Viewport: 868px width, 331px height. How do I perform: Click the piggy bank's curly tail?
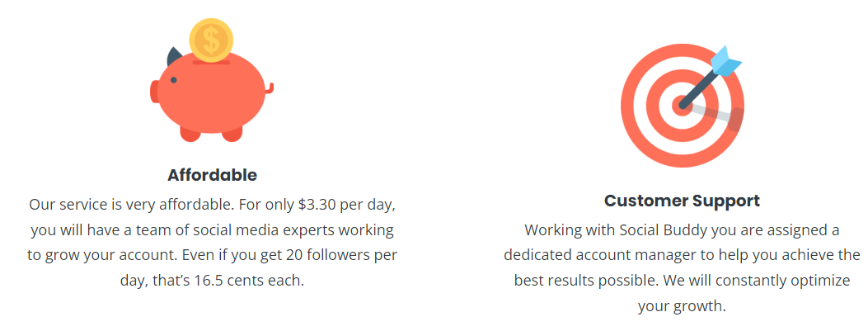click(x=270, y=87)
